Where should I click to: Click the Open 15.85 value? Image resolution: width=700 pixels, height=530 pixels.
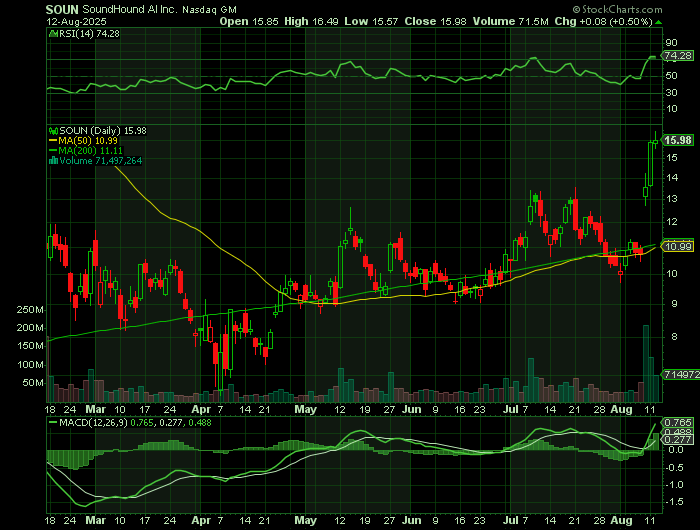(249, 21)
